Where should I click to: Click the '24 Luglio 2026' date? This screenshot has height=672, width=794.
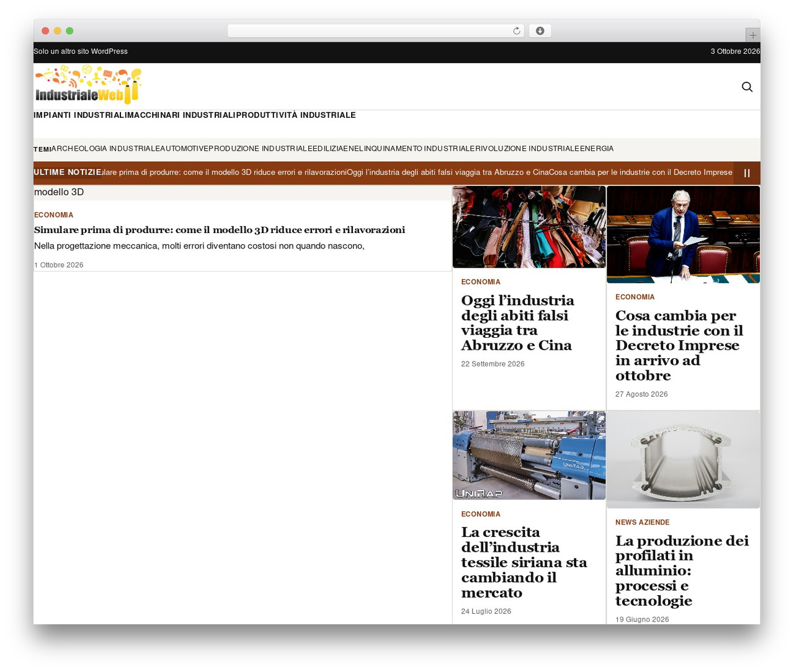pyautogui.click(x=486, y=611)
